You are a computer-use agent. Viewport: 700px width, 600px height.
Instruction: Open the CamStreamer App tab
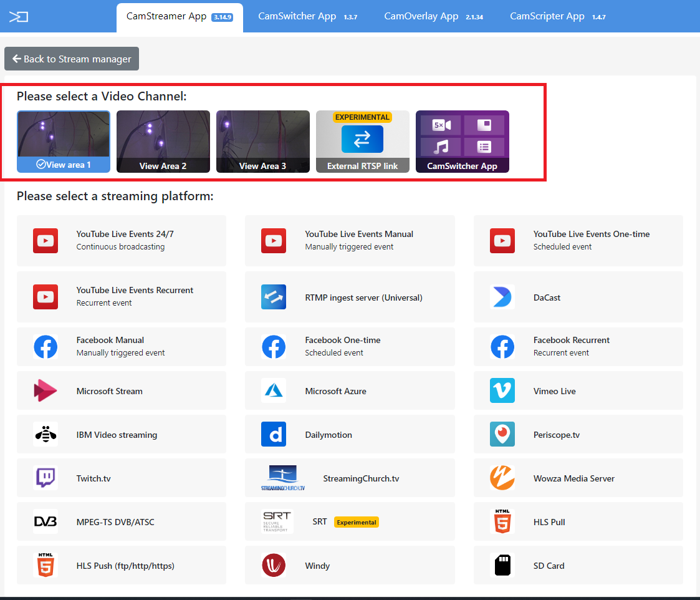tap(180, 17)
